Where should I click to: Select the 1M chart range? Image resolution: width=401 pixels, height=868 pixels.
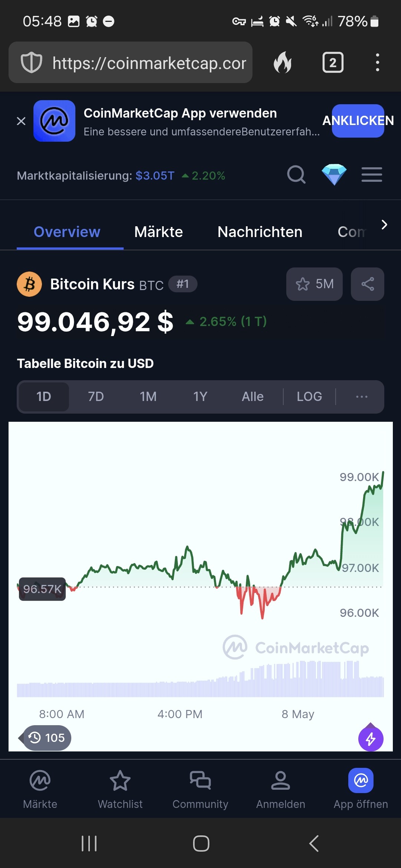coord(148,397)
